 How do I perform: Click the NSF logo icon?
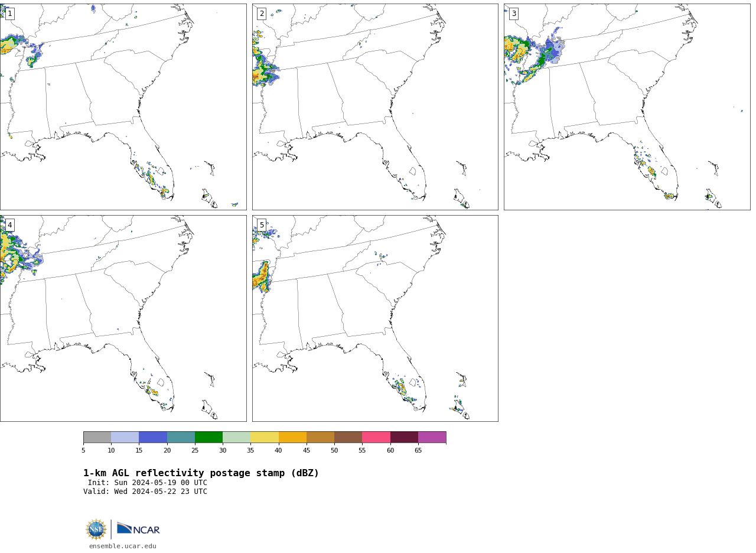pyautogui.click(x=96, y=529)
